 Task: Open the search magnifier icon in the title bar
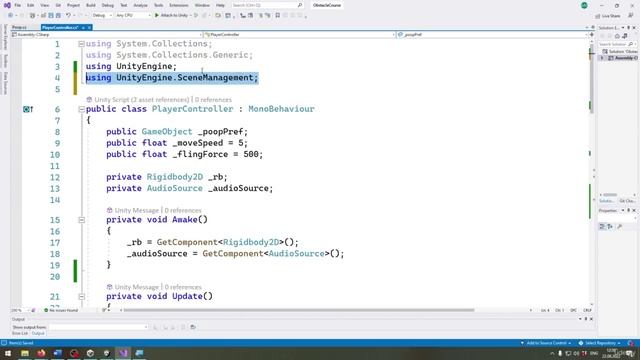tap(300, 5)
